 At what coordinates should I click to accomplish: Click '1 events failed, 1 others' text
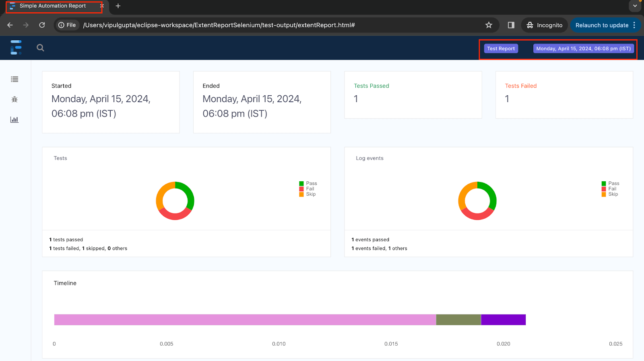coord(379,248)
